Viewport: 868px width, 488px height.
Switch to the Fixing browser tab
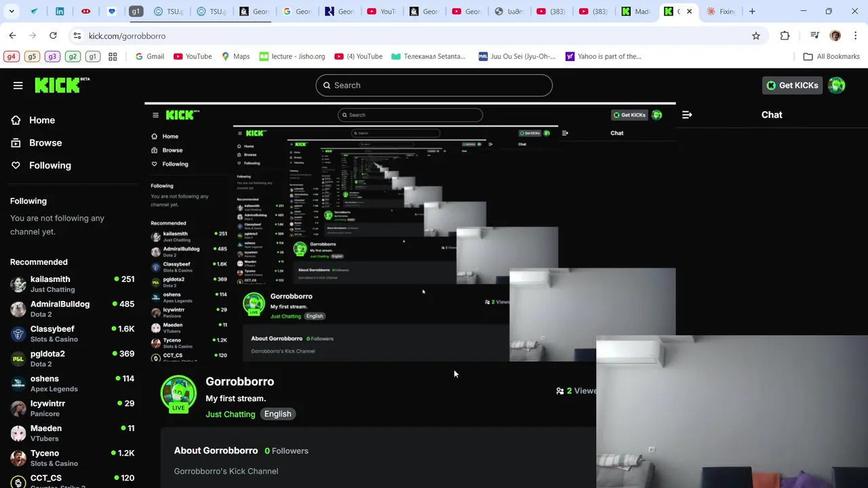720,12
